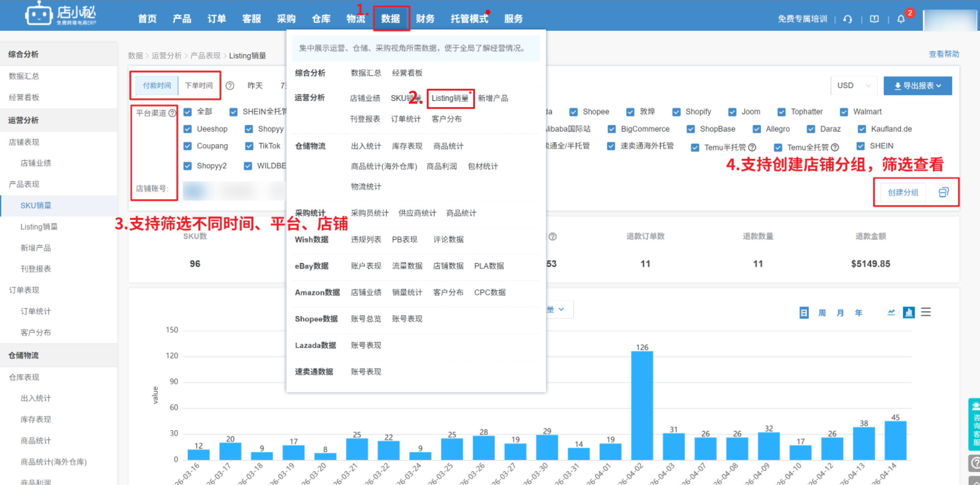
Task: Click the 创建分组 button
Action: click(x=903, y=192)
